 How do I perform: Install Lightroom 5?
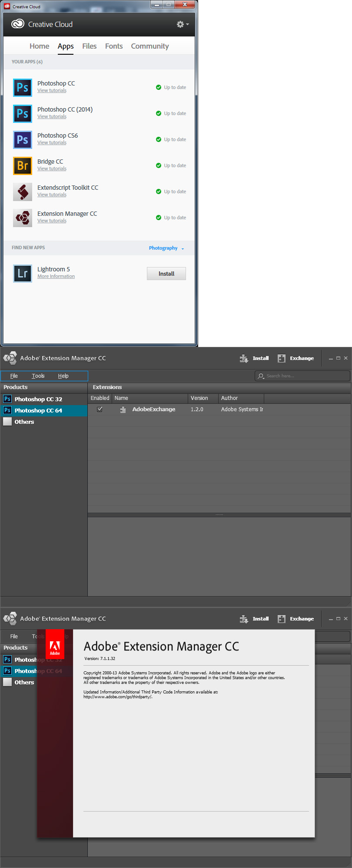166,274
